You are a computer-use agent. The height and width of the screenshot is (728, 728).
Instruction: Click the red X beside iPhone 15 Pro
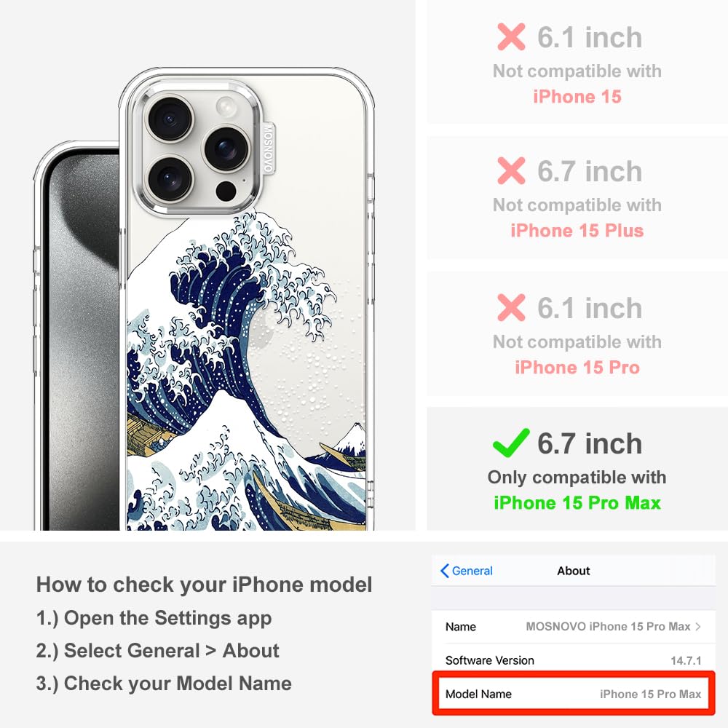tap(511, 307)
